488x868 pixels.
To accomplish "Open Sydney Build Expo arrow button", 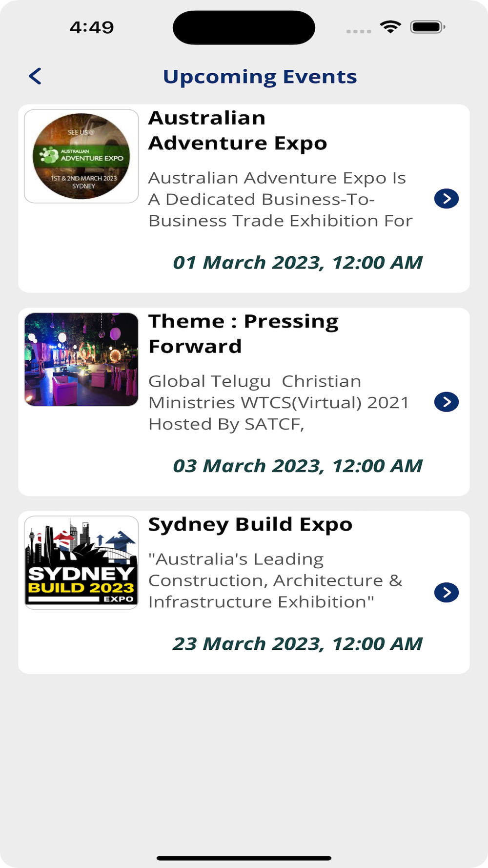I will (446, 593).
